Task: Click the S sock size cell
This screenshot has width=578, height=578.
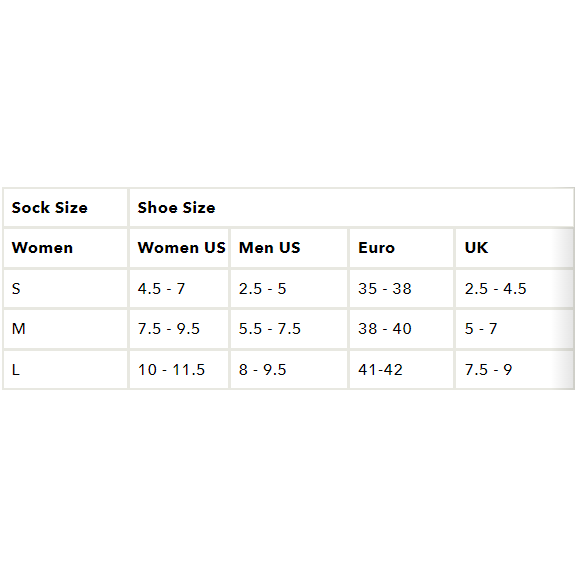Action: 65,289
